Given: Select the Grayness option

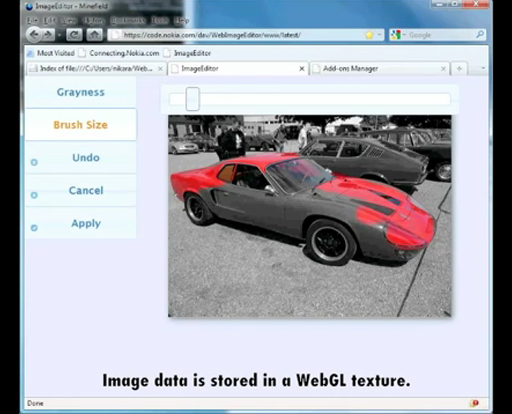Looking at the screenshot, I should (x=81, y=92).
